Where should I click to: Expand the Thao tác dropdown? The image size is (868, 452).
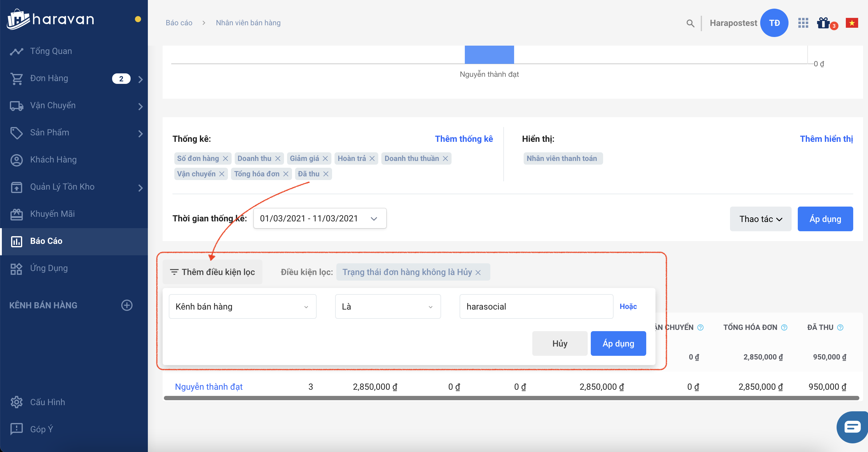tap(760, 219)
